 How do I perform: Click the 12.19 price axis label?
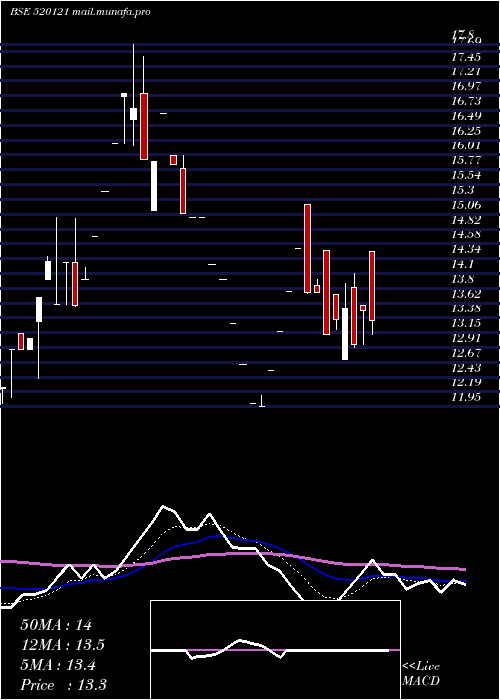pyautogui.click(x=466, y=383)
